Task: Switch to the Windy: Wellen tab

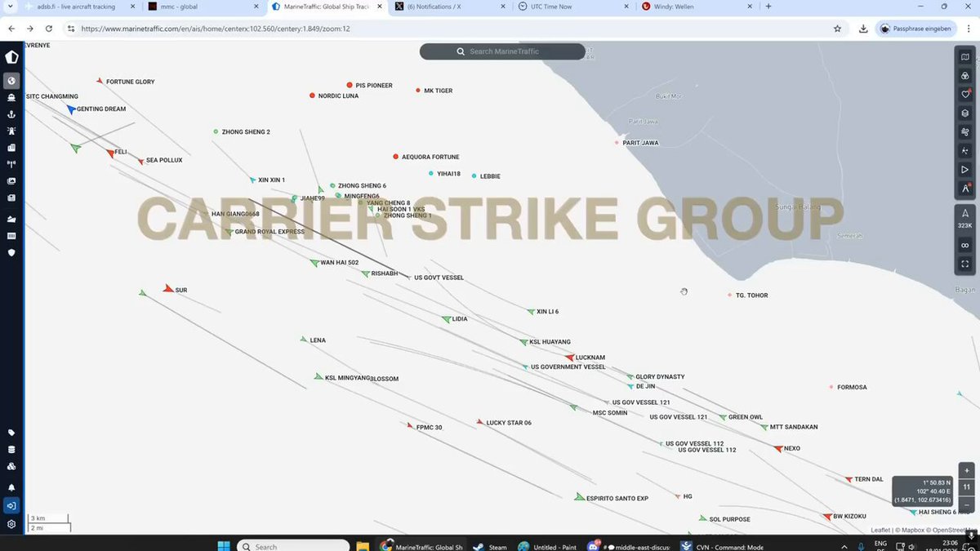Action: point(696,7)
